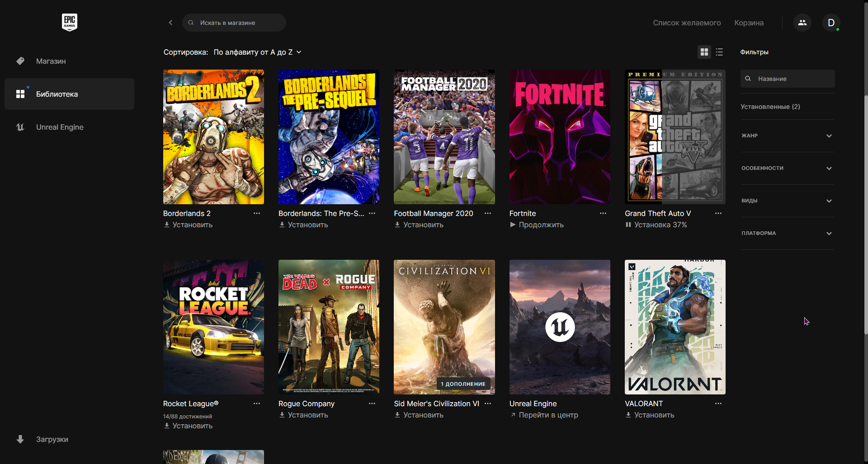
Task: Install Rogue Company via Установить
Action: click(303, 415)
